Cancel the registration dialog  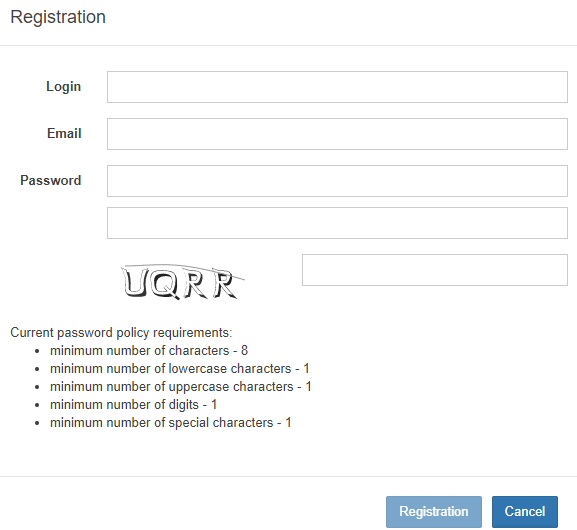(x=524, y=512)
